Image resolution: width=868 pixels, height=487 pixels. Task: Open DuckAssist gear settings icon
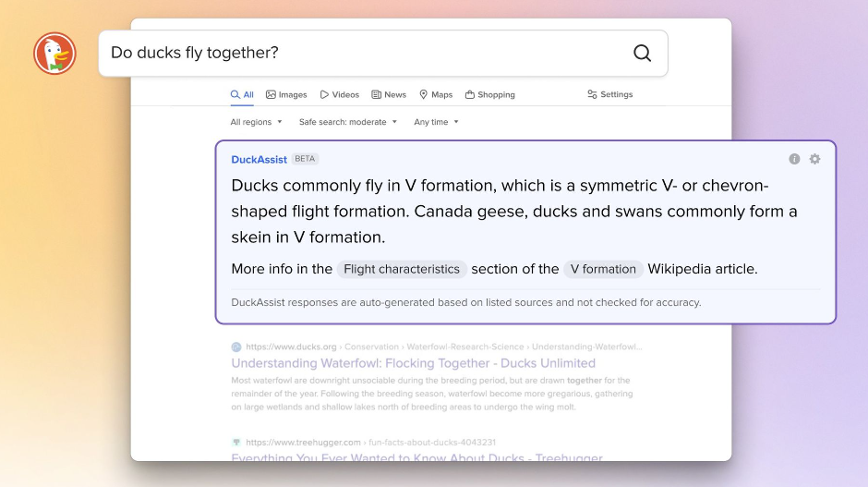814,159
